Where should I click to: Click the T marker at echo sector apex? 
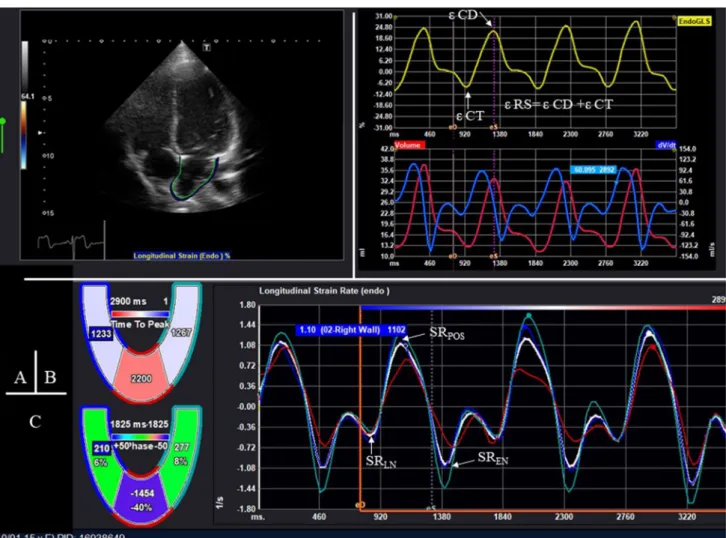click(x=207, y=47)
